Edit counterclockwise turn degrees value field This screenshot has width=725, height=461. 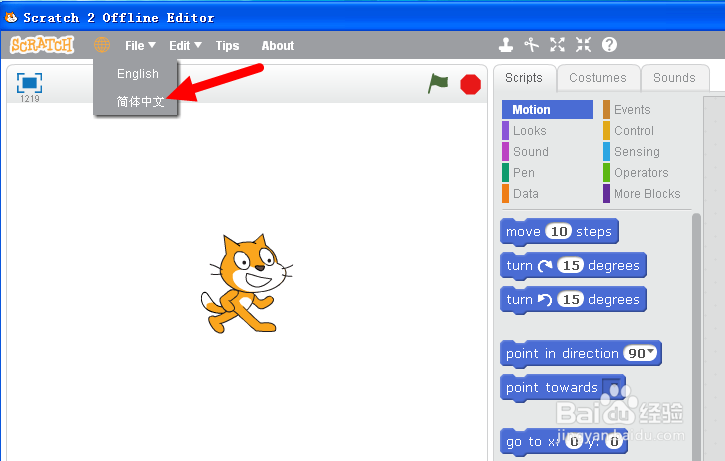pyautogui.click(x=571, y=300)
